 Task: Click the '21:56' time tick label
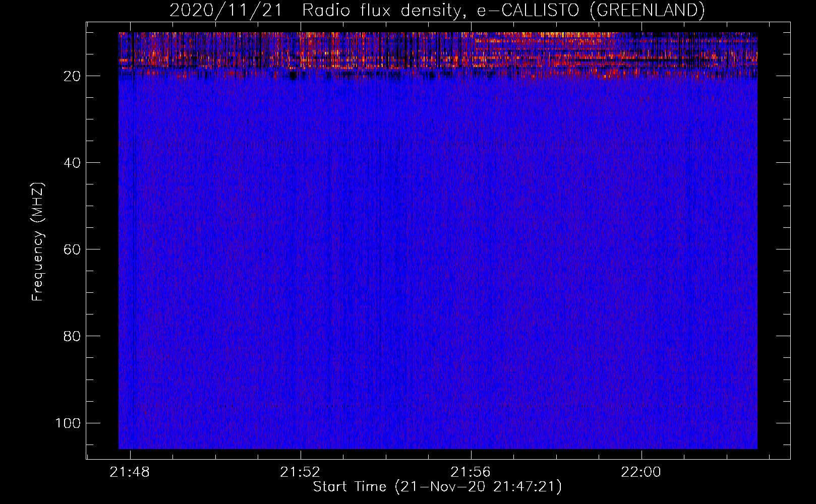click(x=471, y=472)
